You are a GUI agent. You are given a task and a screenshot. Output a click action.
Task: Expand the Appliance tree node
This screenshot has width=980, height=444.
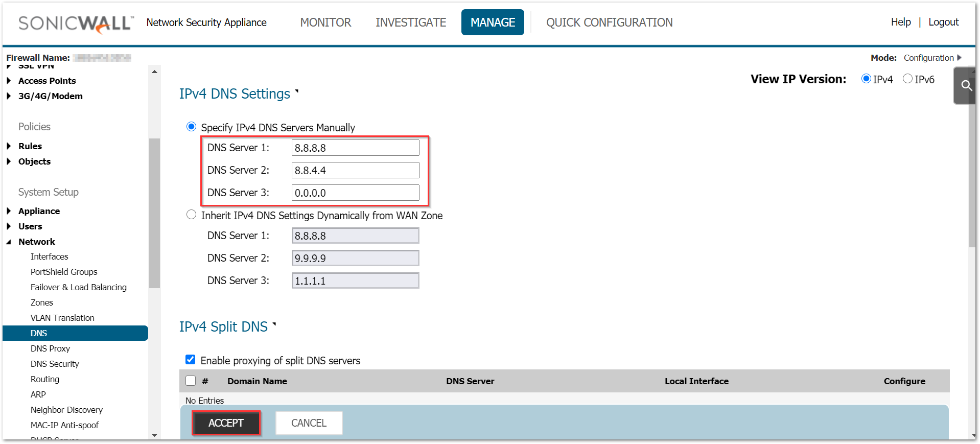click(x=9, y=211)
